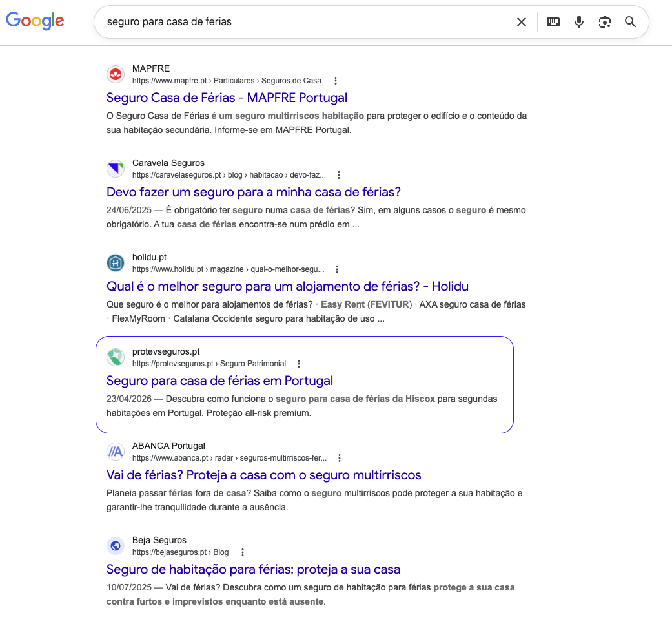Screen dimensions: 672x626
Task: Click snippet date "23/04/2026"
Action: (129, 399)
